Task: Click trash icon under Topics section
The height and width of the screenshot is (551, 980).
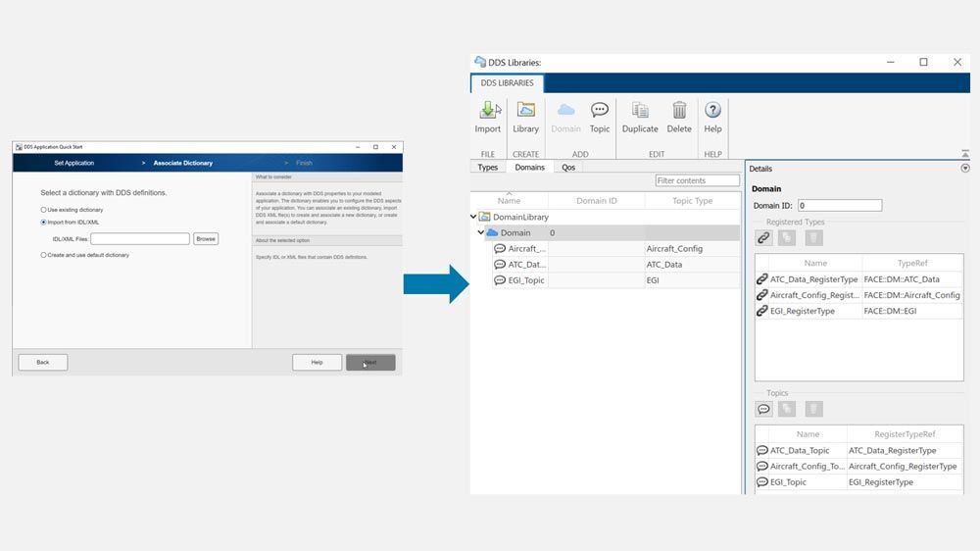Action: 813,409
